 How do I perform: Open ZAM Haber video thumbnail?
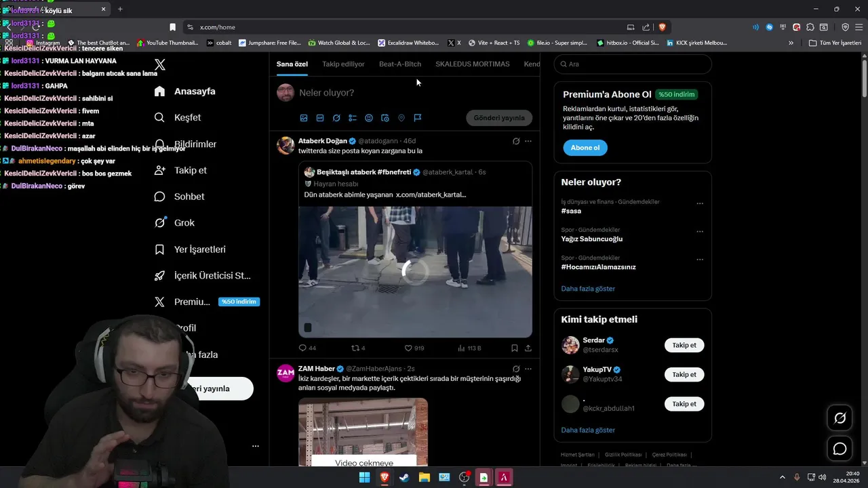(363, 431)
